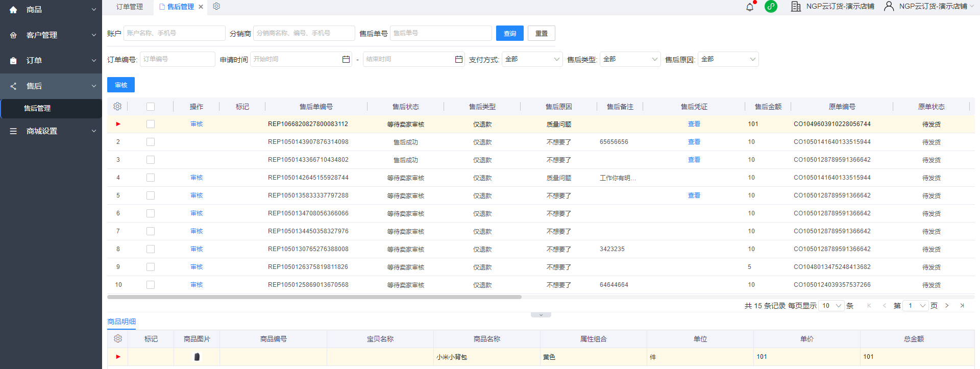Go to the last page using pagination arrow

point(962,306)
